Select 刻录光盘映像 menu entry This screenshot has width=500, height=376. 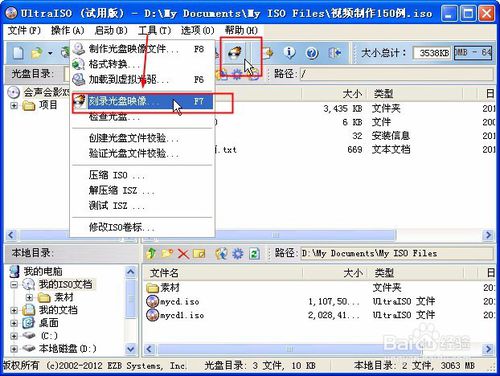point(143,101)
